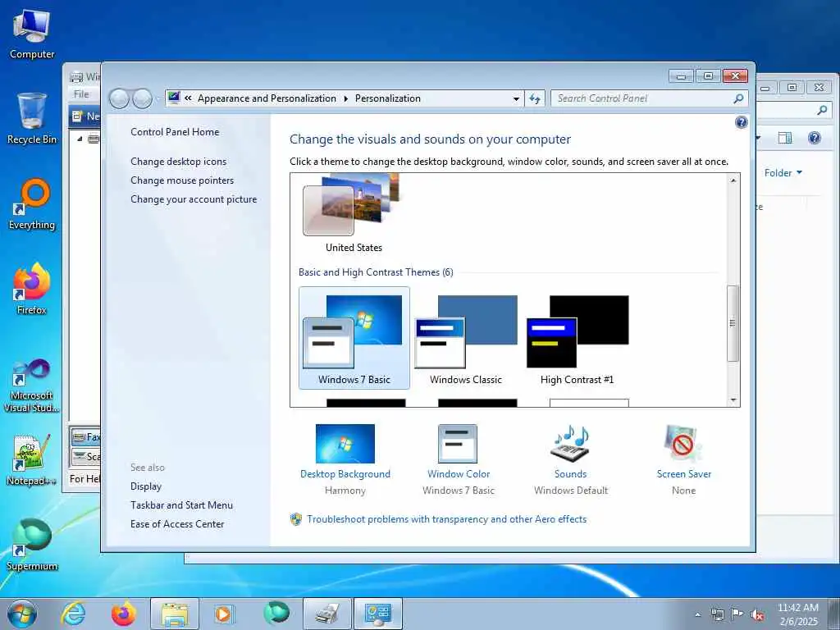Screen dimensions: 840x630
Task: Go back with the Back arrow button
Action: pos(119,98)
